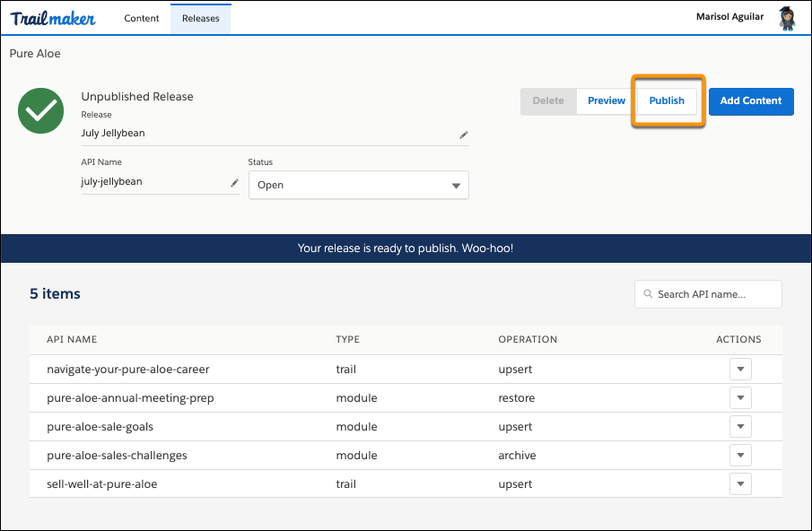Select the pure-aloe-annual-meeting-prep cell
Screen dimensions: 812x531
click(x=130, y=398)
